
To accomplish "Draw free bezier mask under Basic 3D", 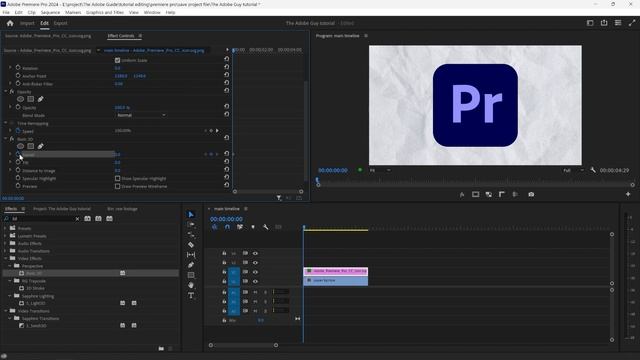I will pos(40,146).
